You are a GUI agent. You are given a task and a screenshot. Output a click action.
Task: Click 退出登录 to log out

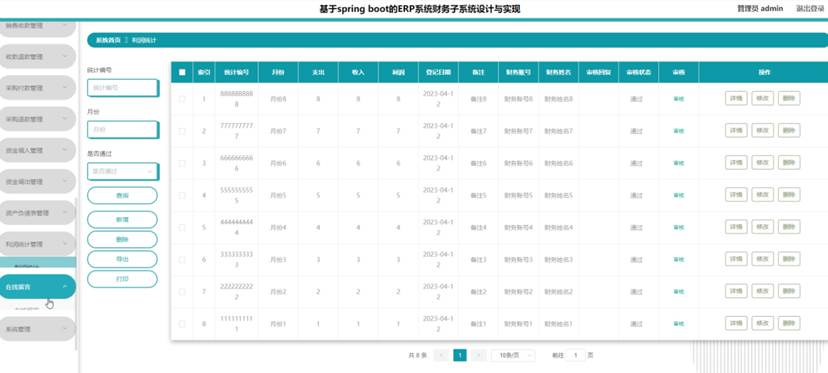tap(810, 8)
